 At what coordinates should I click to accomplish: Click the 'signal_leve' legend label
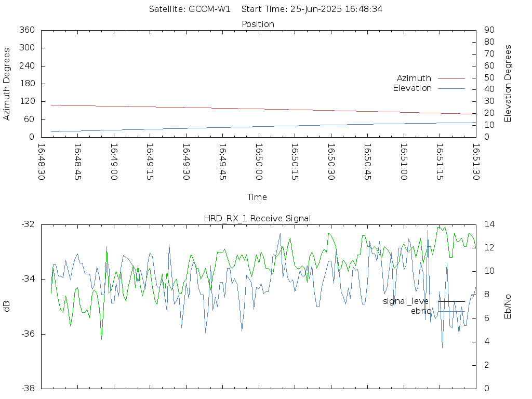(x=406, y=301)
